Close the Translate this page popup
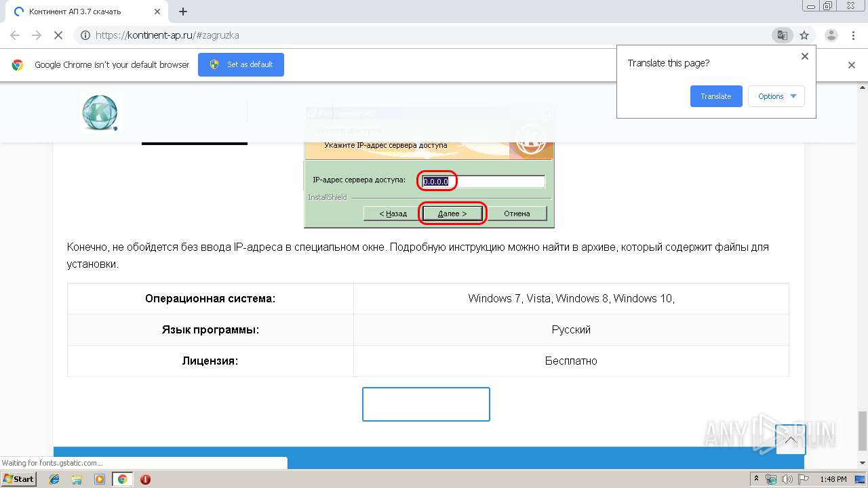This screenshot has height=488, width=868. point(805,56)
